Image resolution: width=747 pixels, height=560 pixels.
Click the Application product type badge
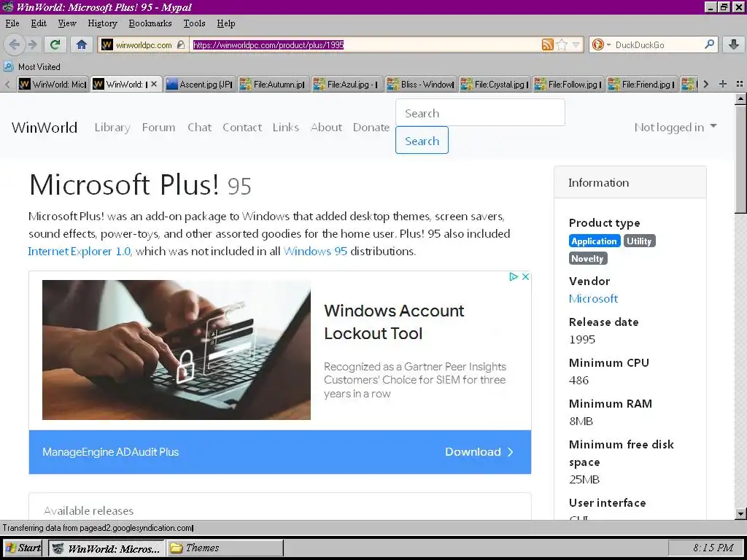pos(594,241)
